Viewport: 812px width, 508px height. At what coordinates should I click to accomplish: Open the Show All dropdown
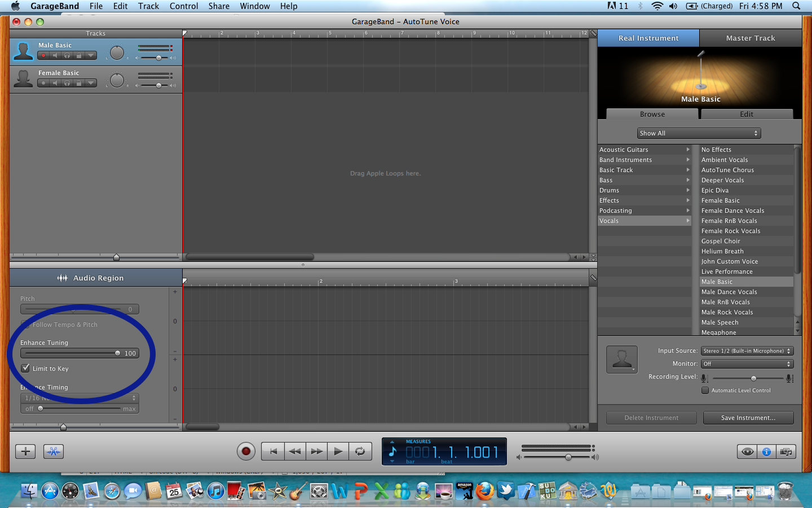click(699, 133)
